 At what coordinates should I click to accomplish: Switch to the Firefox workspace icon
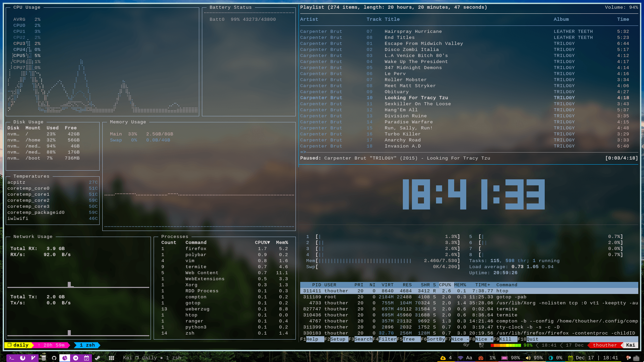[22, 358]
